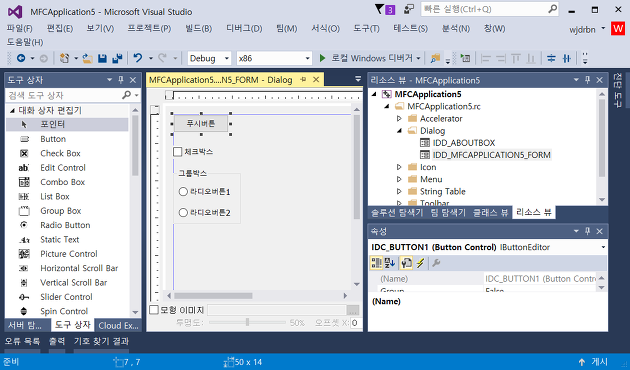Toggle the 체크박스 checkbox in dialog editor
This screenshot has height=370, width=630.
pos(178,152)
